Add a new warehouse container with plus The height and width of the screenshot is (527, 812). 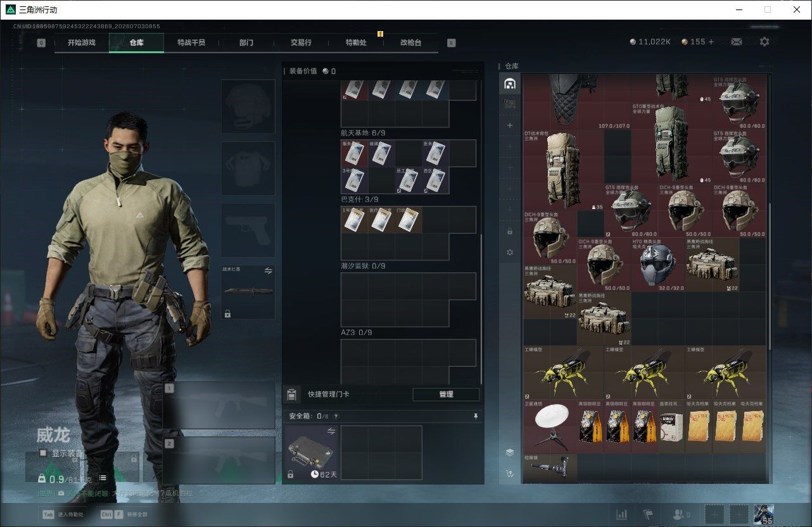click(510, 125)
